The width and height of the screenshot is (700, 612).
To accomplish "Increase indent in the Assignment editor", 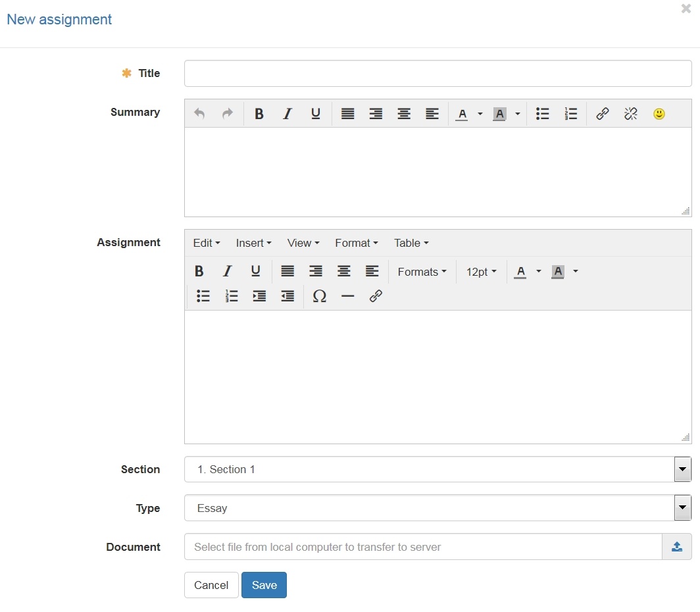I will coord(259,296).
